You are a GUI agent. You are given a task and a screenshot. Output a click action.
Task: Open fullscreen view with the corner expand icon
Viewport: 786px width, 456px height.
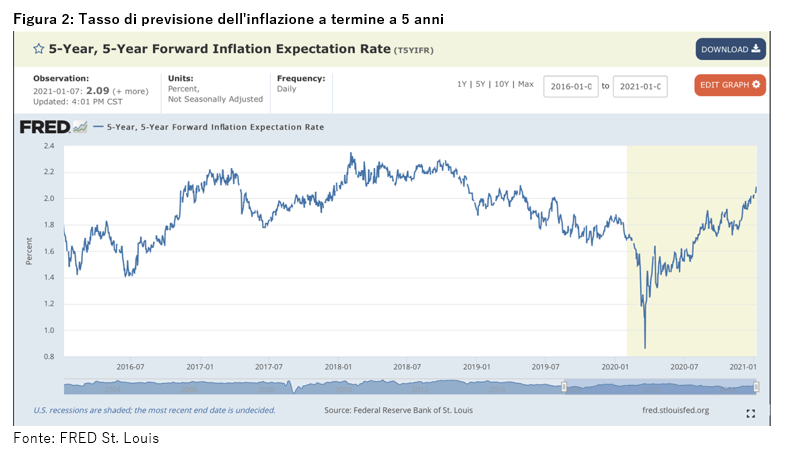pyautogui.click(x=750, y=413)
